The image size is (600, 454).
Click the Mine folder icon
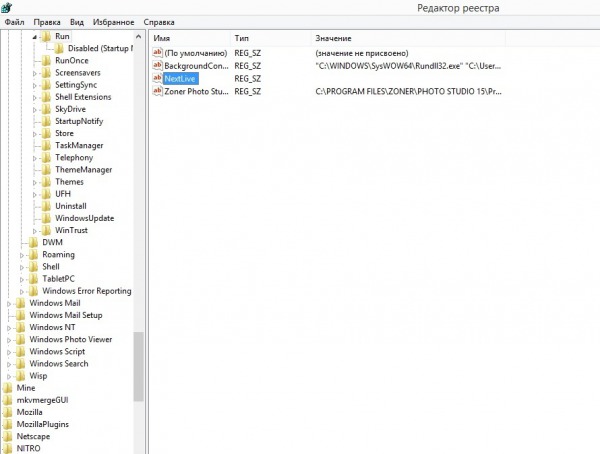click(8, 388)
